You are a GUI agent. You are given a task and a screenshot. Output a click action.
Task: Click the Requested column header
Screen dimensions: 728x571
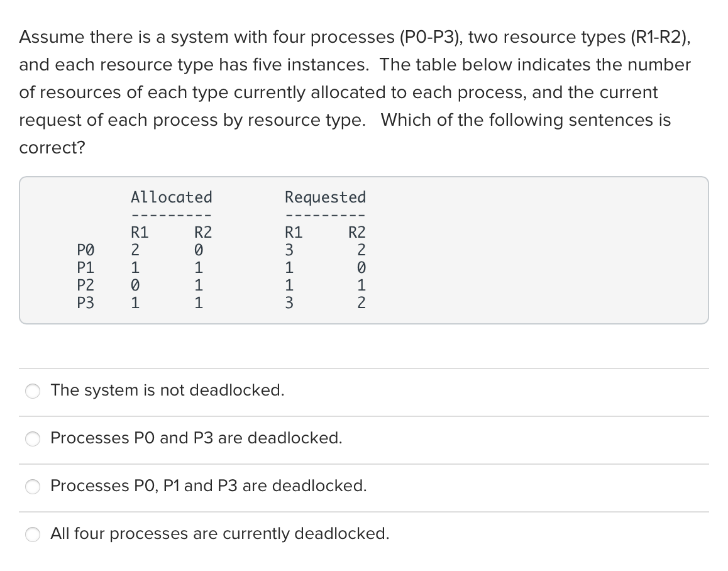(325, 197)
